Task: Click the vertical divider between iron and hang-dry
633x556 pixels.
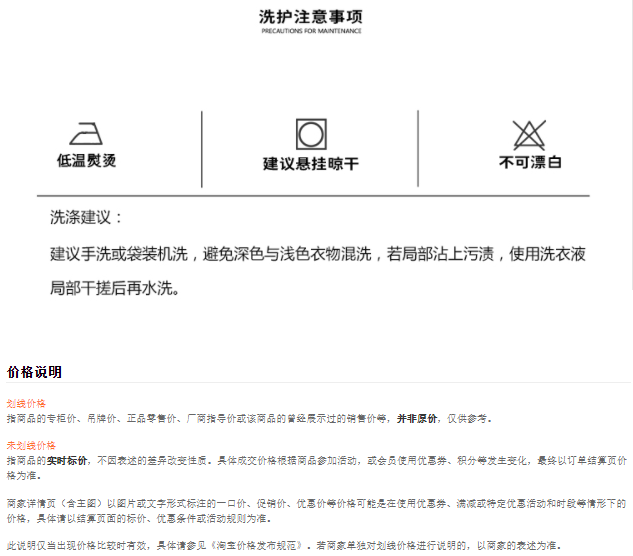Action: tap(202, 149)
